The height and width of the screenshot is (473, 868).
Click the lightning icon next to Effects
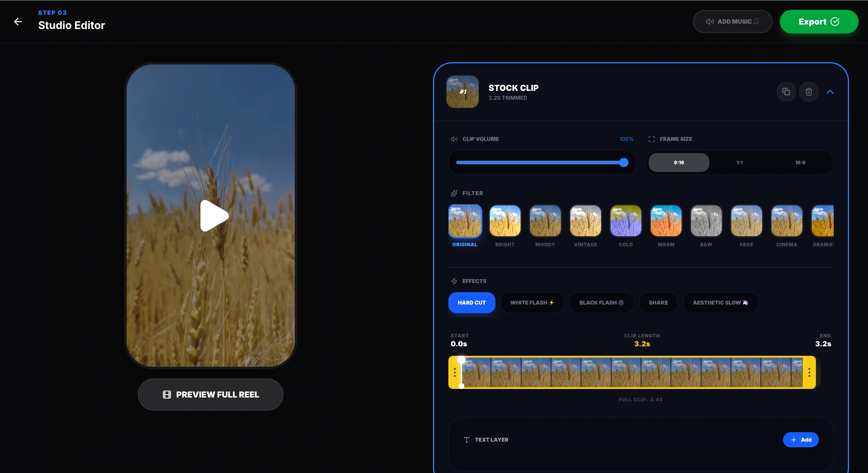pyautogui.click(x=454, y=281)
